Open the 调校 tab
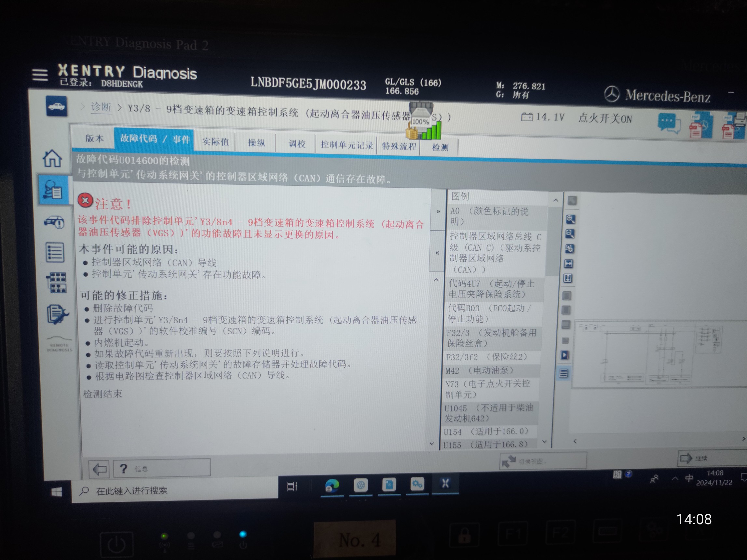 pyautogui.click(x=296, y=144)
